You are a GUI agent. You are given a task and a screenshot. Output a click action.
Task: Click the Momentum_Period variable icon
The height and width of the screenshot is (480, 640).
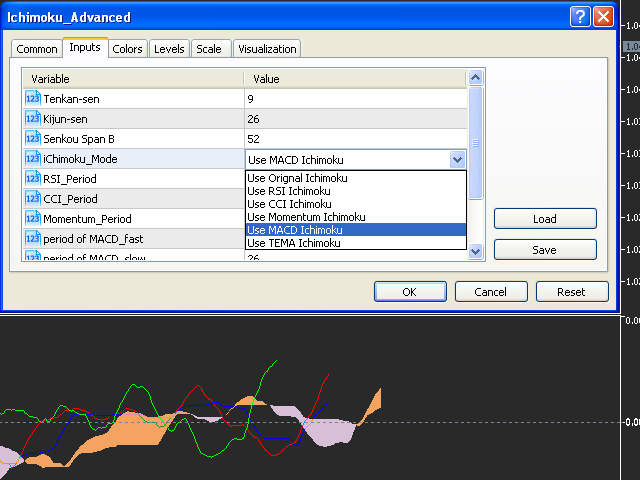[x=32, y=218]
